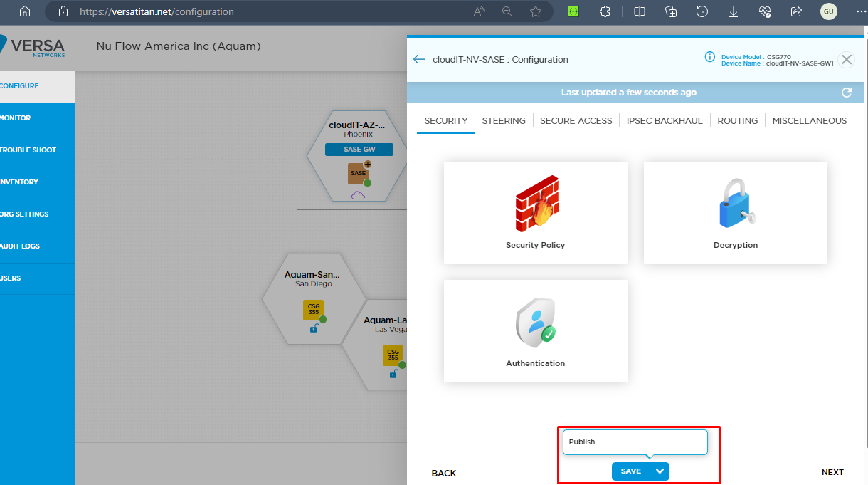Click the refresh icon beside Last updated

tap(847, 93)
